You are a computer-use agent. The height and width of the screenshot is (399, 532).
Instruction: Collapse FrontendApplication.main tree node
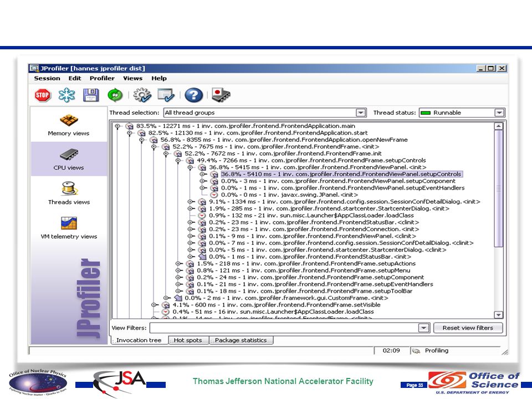coord(117,126)
